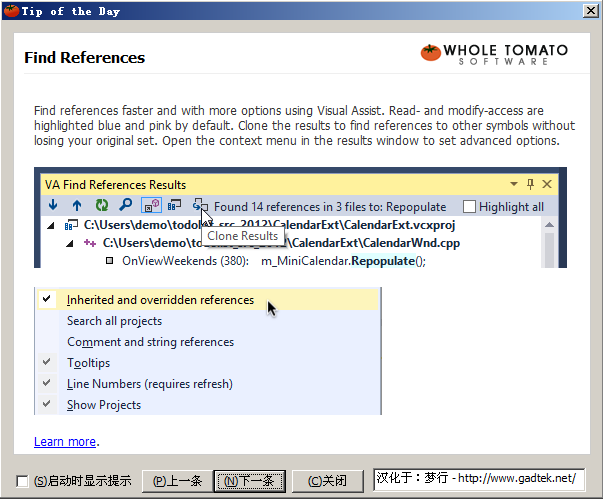Collapse the CalendarWnd.cpp tree node
The width and height of the screenshot is (603, 500).
coord(70,243)
